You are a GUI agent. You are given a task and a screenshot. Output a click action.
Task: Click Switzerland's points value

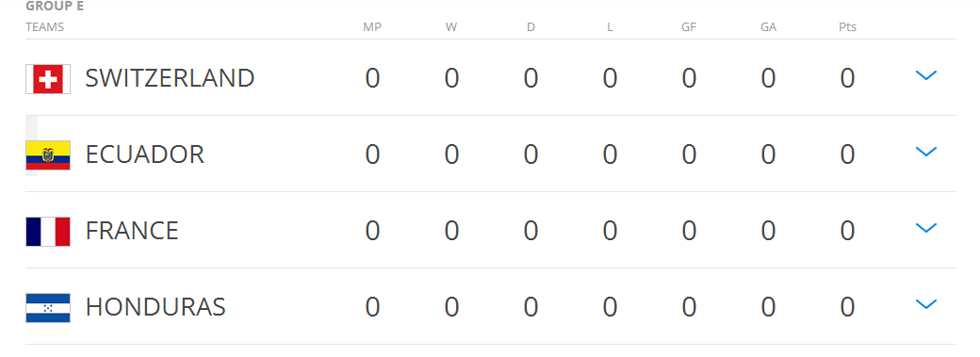847,79
